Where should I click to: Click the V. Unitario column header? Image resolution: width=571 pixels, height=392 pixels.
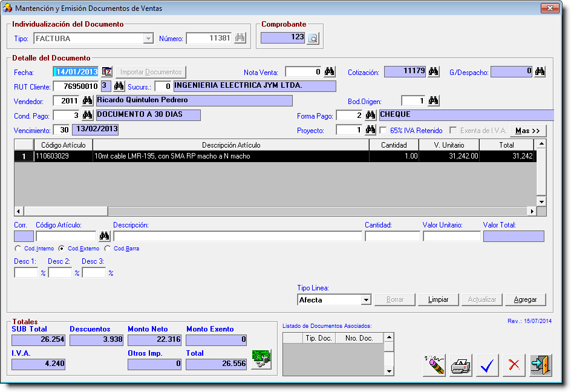click(449, 145)
